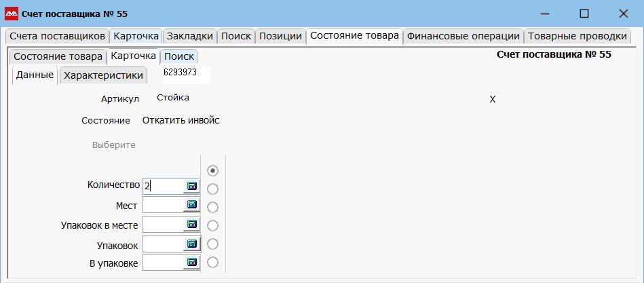
Task: Open the Финансовые операции tab
Action: click(x=463, y=36)
